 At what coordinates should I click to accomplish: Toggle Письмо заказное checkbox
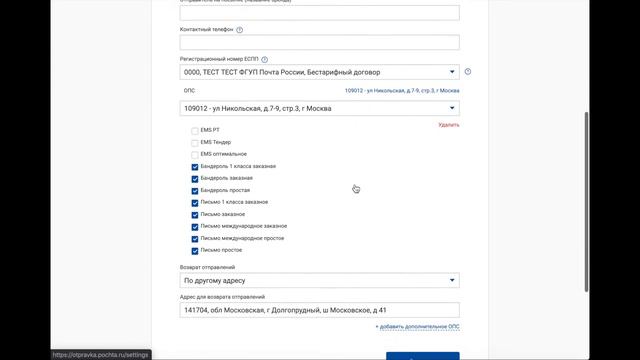coord(195,215)
